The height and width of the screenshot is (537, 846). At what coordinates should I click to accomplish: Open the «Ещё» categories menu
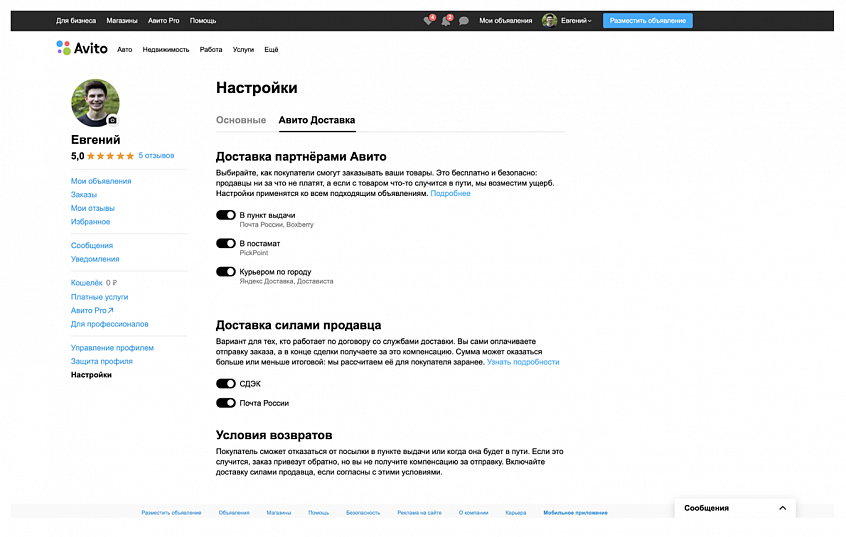(x=271, y=50)
